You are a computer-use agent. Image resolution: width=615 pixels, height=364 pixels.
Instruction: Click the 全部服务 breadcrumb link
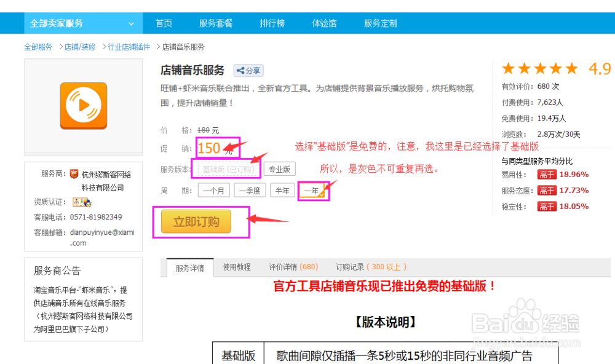[x=38, y=47]
